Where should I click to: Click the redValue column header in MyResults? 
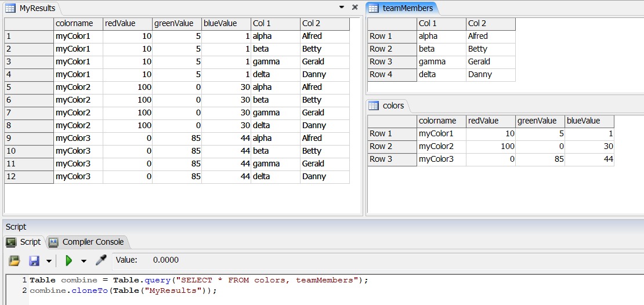click(x=128, y=24)
